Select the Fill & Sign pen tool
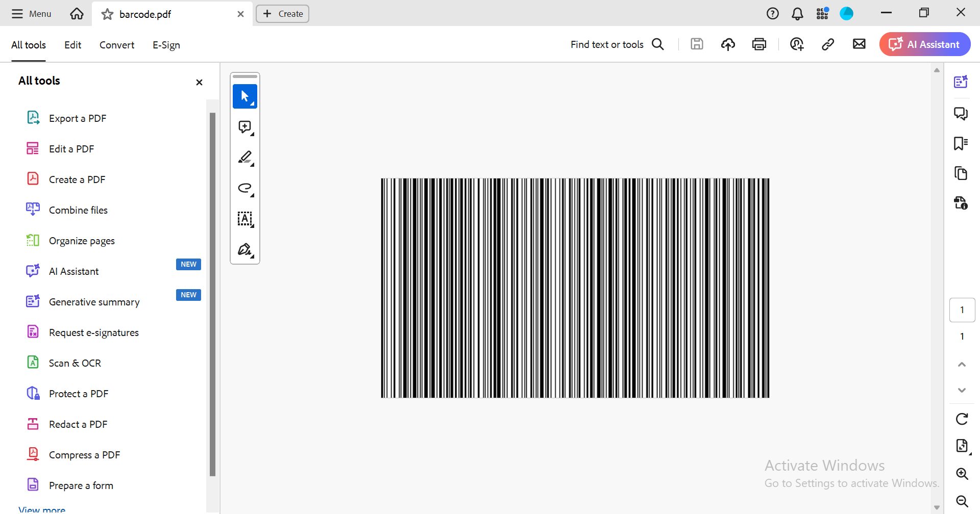Viewport: 980px width, 514px height. 245,249
